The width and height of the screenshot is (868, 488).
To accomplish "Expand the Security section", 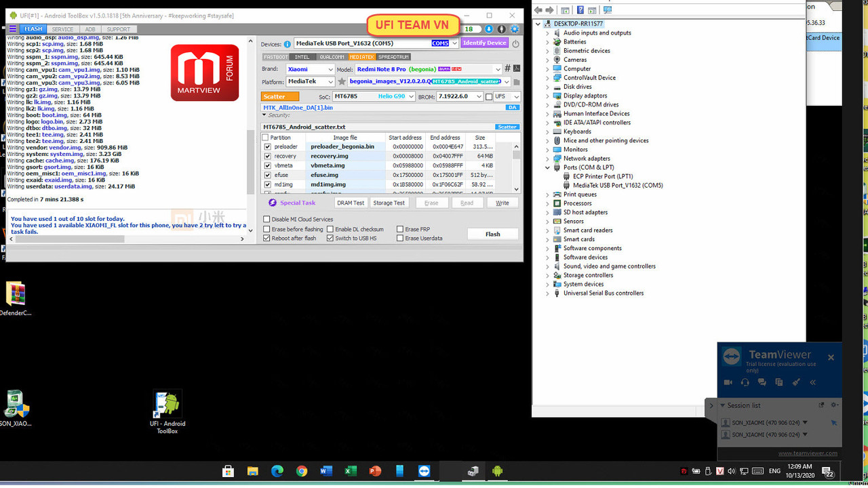I will point(264,115).
